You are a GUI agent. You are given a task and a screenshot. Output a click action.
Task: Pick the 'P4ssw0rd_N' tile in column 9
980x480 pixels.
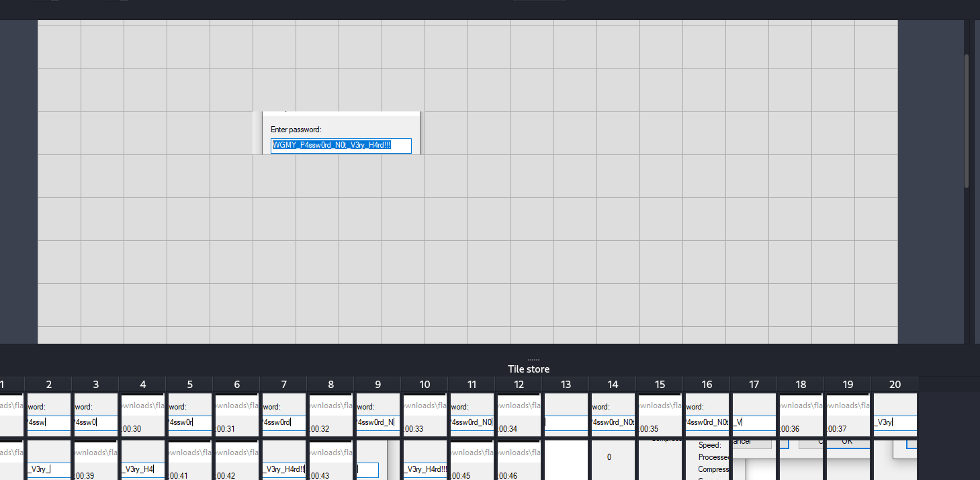click(377, 415)
